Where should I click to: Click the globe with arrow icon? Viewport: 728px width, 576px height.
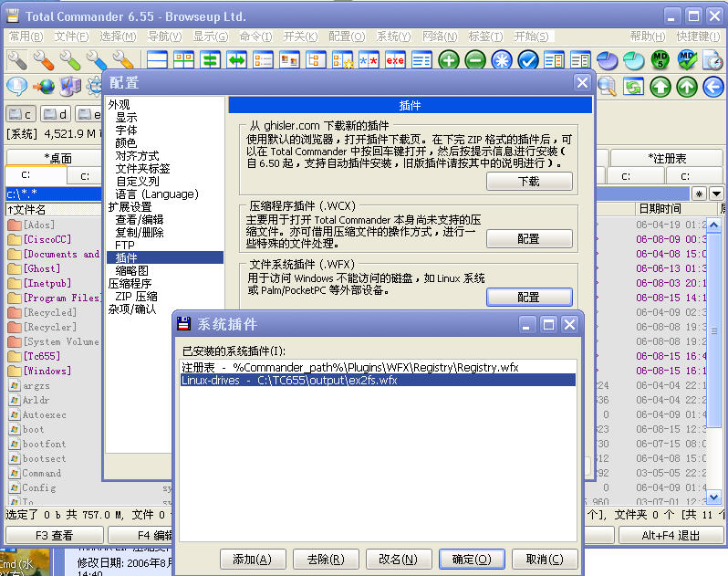[x=44, y=87]
